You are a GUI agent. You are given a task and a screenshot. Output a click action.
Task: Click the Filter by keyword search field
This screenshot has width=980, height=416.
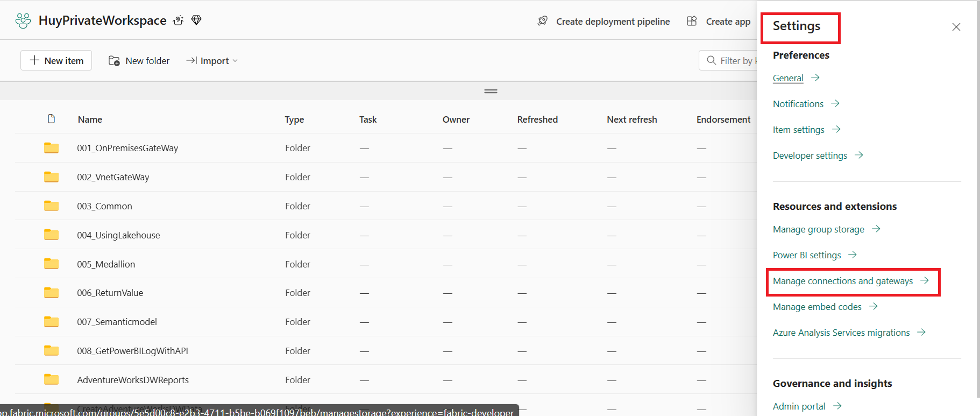(x=728, y=60)
